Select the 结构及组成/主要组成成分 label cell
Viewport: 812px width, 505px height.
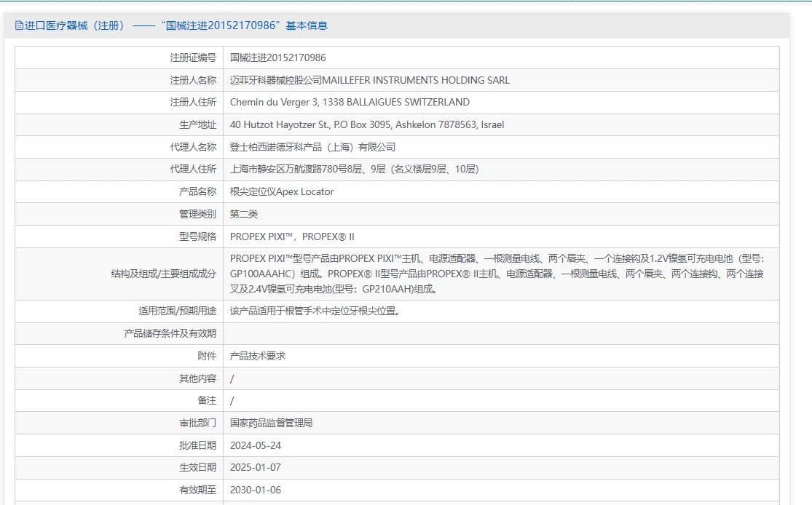coord(119,274)
